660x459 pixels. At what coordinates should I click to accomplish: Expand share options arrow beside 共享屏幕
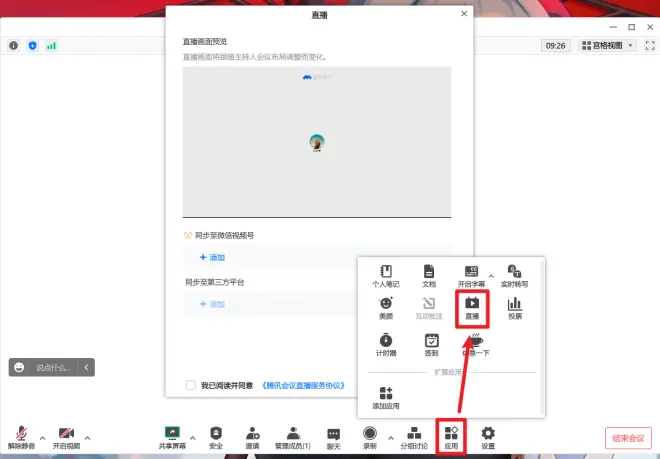pos(192,438)
